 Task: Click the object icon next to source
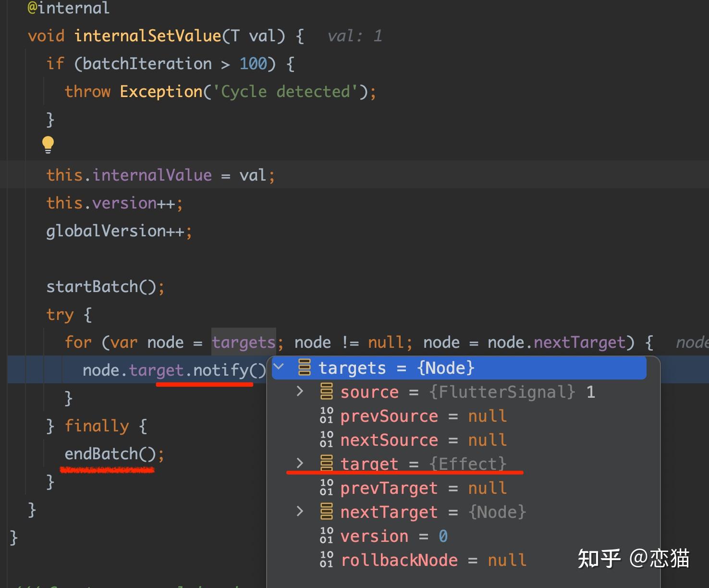[x=327, y=392]
